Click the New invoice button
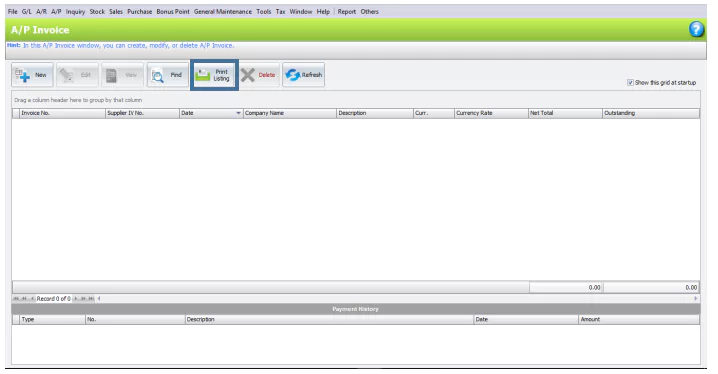Screen dimensions: 718x374 [x=32, y=75]
